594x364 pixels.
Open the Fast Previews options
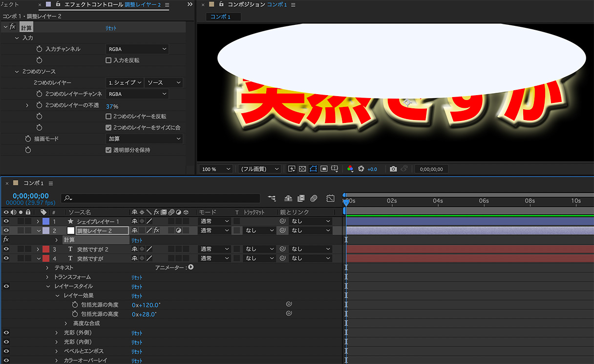[x=291, y=168]
